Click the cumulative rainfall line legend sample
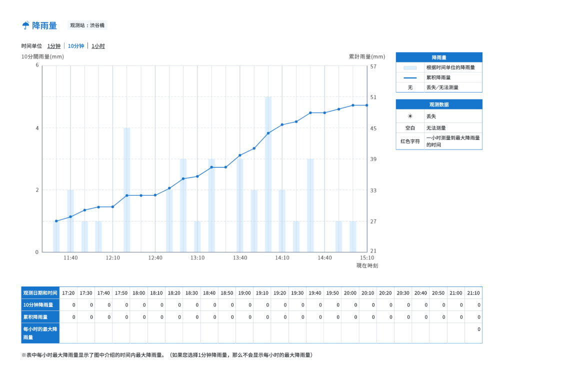This screenshot has height=378, width=588. (410, 77)
